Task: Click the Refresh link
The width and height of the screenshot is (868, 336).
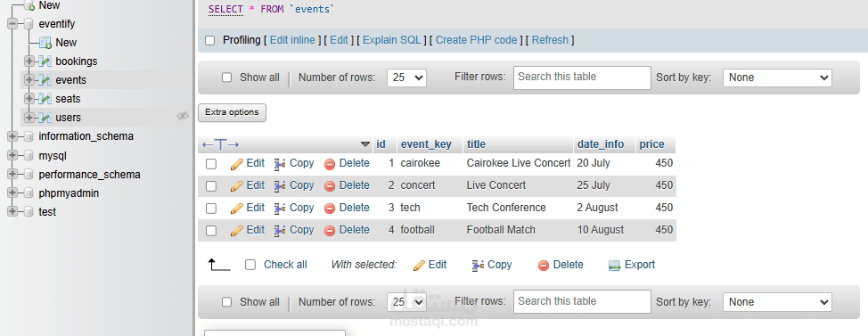Action: (550, 40)
